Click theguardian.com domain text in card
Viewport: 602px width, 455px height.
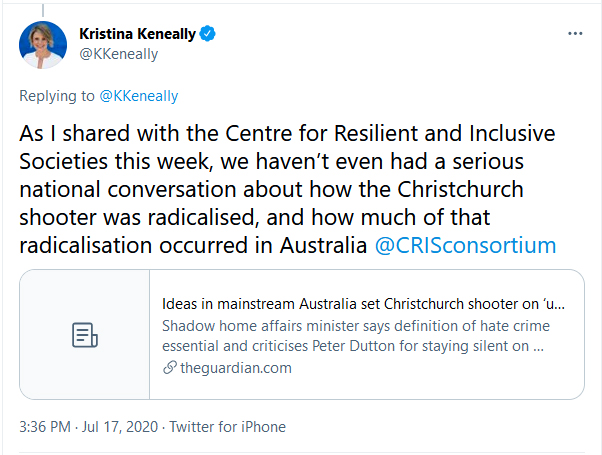pos(235,367)
